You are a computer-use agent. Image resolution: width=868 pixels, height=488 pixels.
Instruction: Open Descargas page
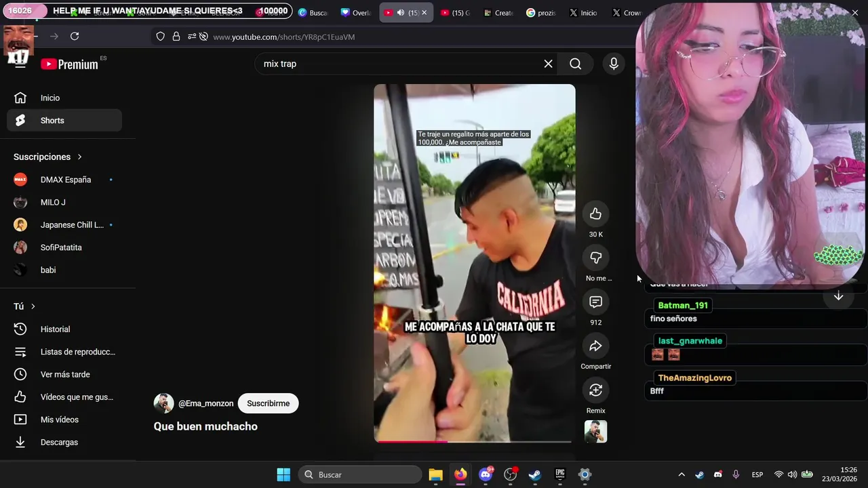[64, 442]
